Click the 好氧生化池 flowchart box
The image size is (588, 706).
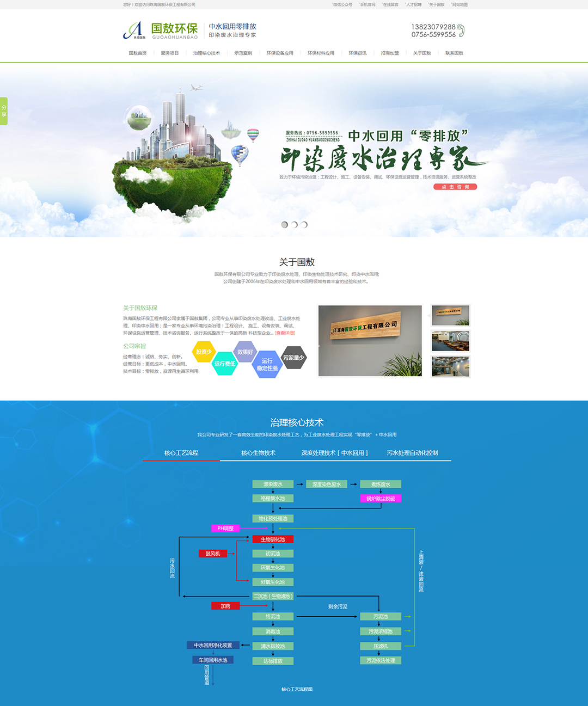[x=273, y=582]
